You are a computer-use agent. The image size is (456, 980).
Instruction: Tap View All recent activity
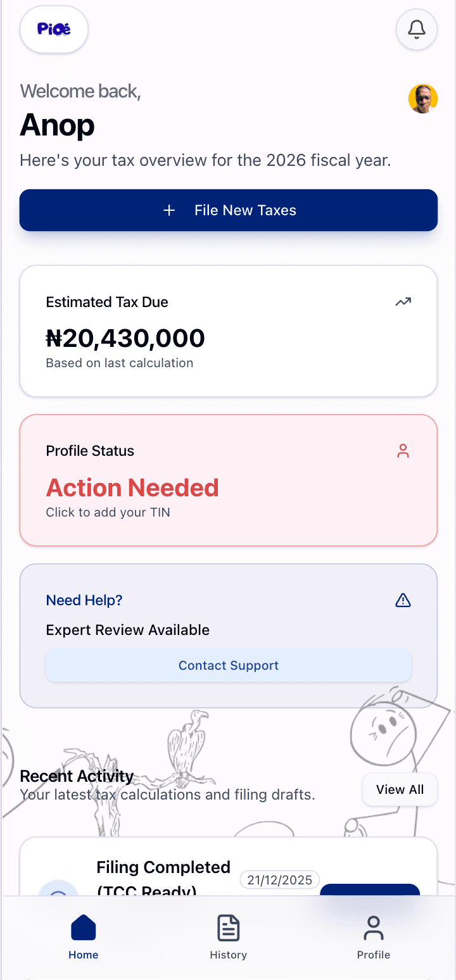click(x=400, y=789)
